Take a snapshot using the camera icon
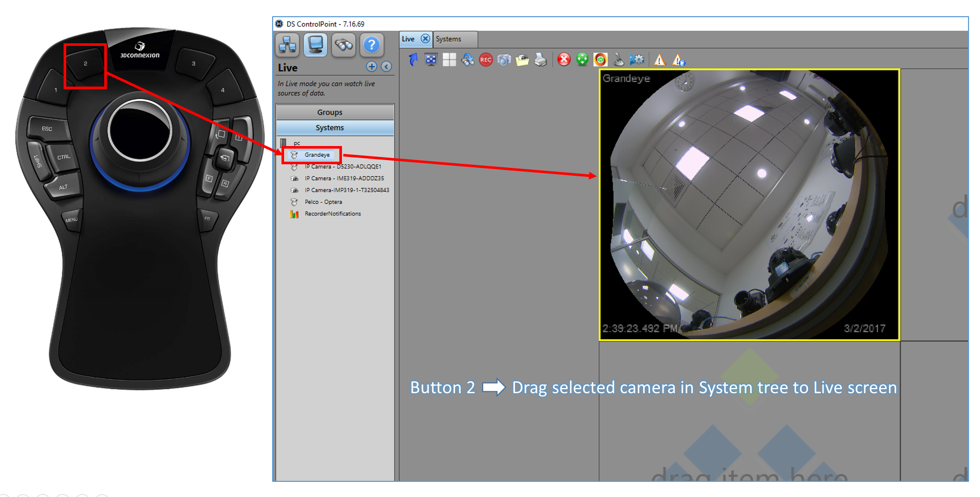Image resolution: width=980 pixels, height=497 pixels. point(504,60)
